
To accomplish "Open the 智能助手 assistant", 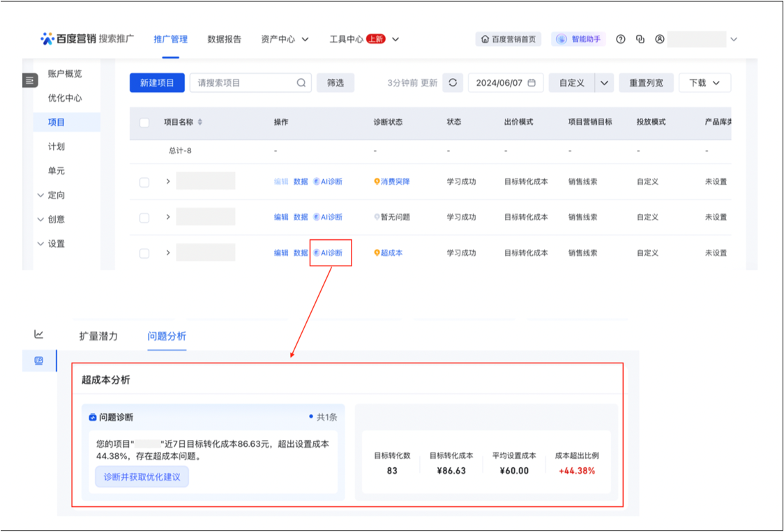I will tap(578, 39).
